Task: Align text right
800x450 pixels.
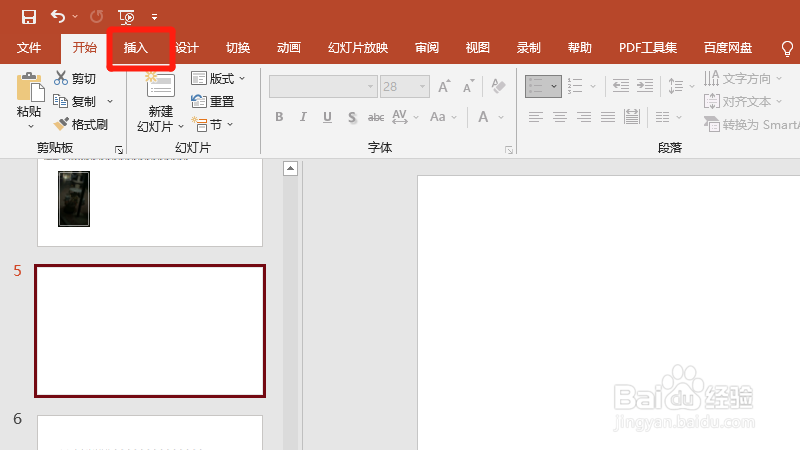Action: click(584, 117)
